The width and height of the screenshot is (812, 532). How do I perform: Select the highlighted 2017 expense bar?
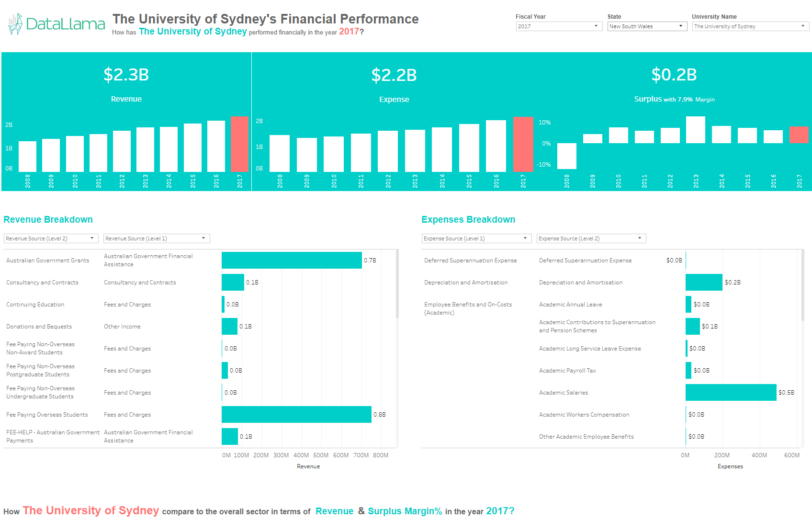point(523,144)
